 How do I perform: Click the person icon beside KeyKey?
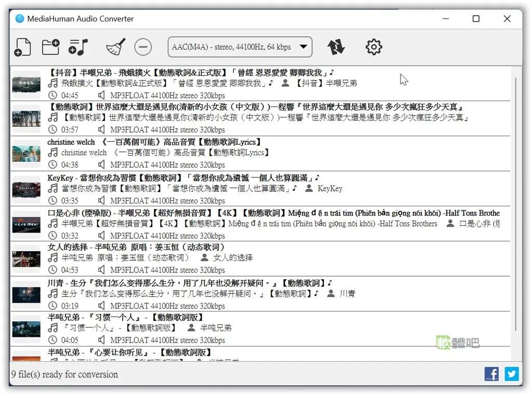point(309,188)
